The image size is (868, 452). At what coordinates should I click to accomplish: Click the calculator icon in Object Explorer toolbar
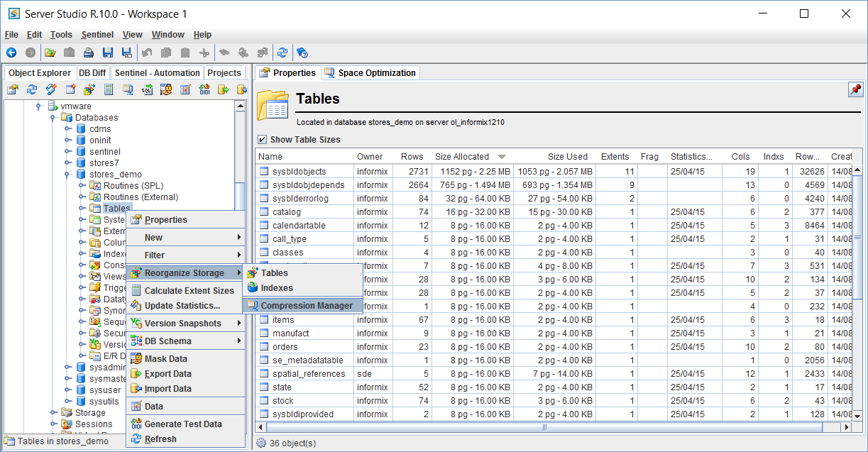(x=109, y=89)
